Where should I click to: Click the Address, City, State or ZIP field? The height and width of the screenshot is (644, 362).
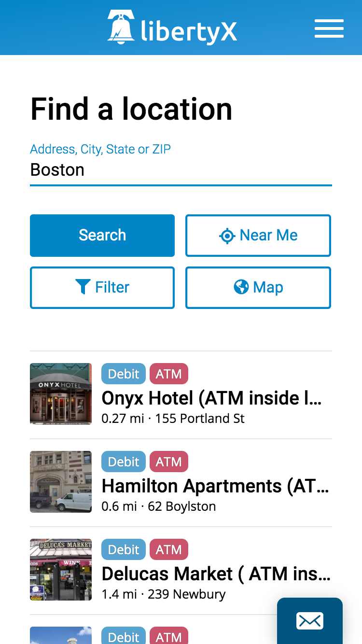click(x=181, y=170)
